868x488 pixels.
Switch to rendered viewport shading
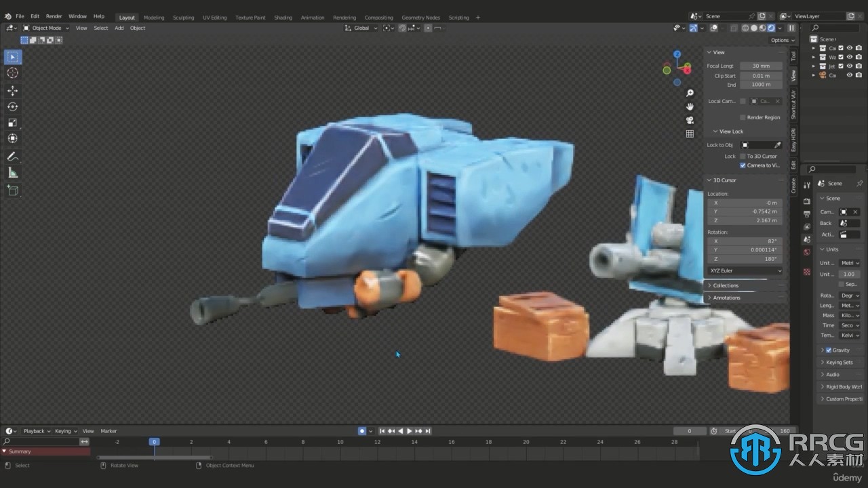[x=771, y=28]
